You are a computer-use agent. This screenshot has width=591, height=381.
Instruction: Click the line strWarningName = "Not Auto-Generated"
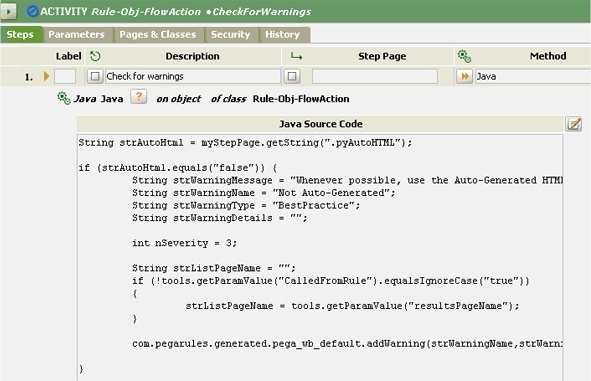coord(263,193)
